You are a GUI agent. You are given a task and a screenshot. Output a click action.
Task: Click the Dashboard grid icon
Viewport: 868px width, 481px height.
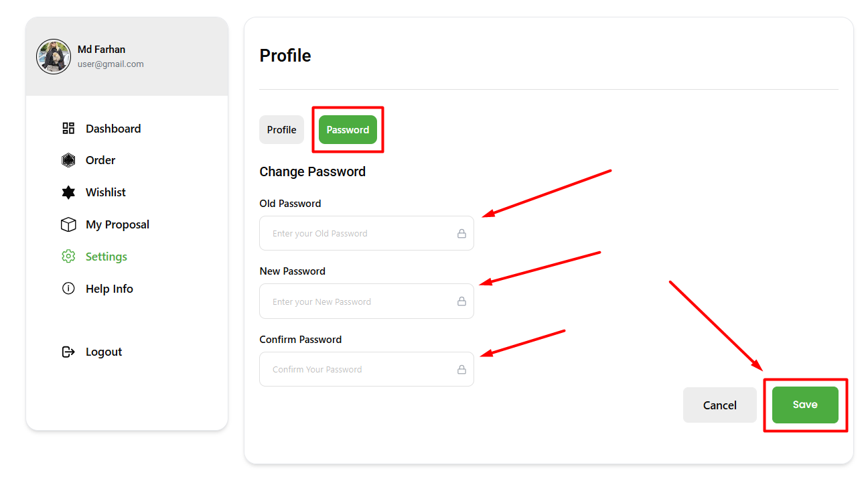point(68,128)
